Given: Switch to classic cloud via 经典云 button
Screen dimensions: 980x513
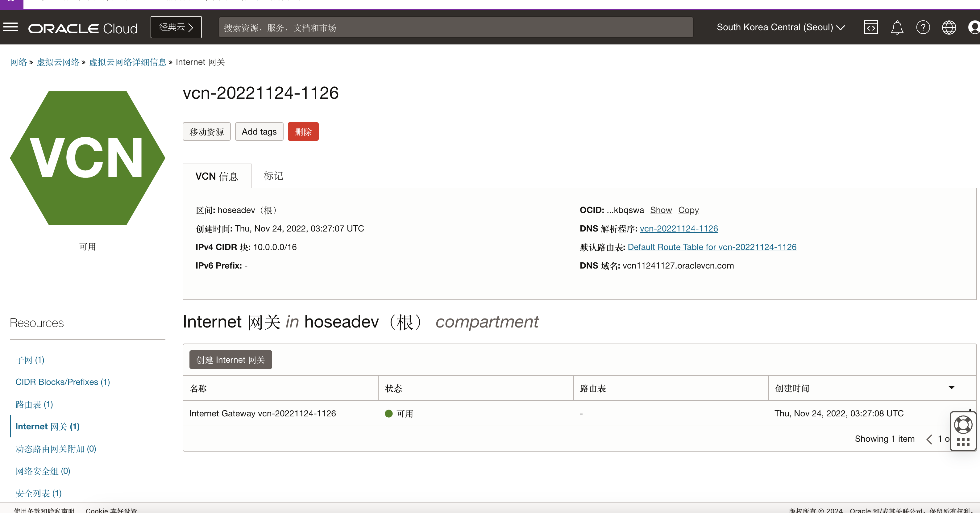Looking at the screenshot, I should 176,27.
